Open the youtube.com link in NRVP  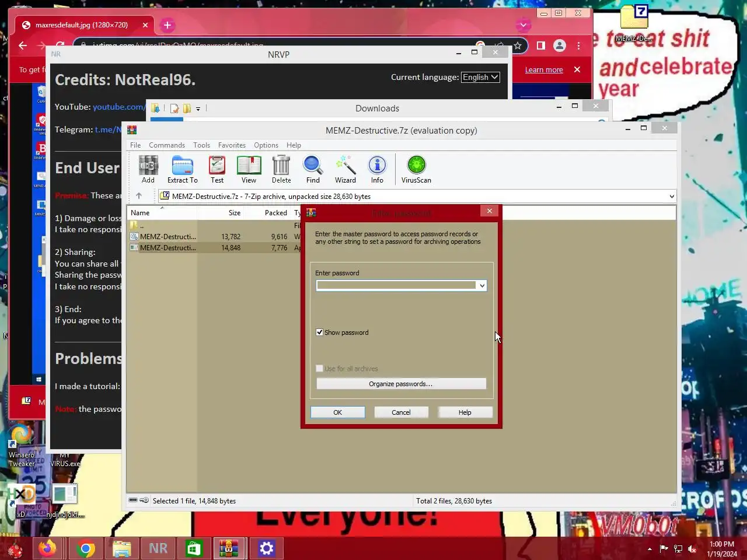point(118,107)
